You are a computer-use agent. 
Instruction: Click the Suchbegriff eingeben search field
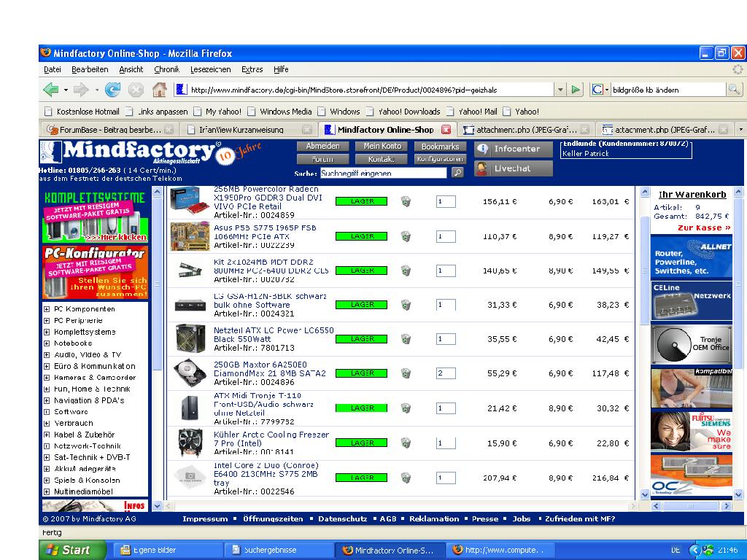(384, 173)
